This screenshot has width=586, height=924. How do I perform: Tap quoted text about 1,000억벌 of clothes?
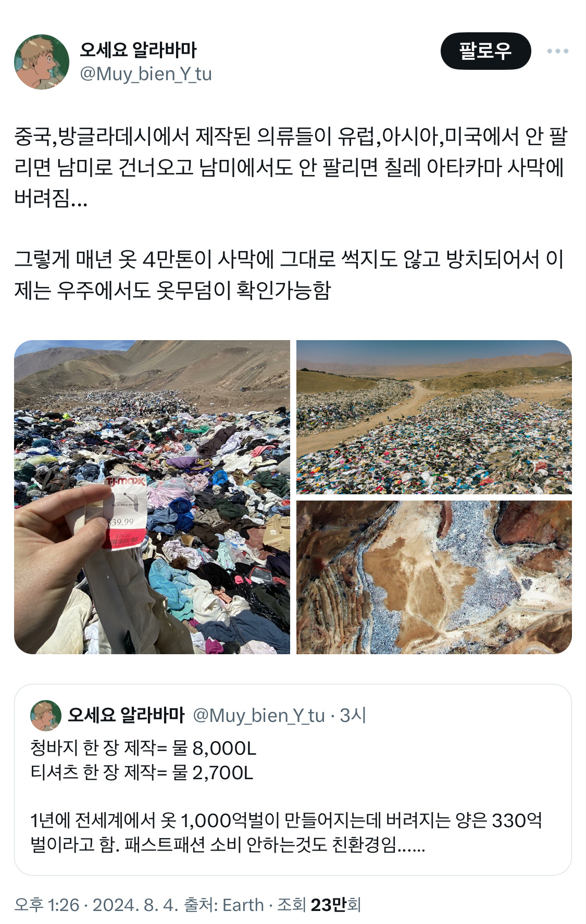pos(286,832)
